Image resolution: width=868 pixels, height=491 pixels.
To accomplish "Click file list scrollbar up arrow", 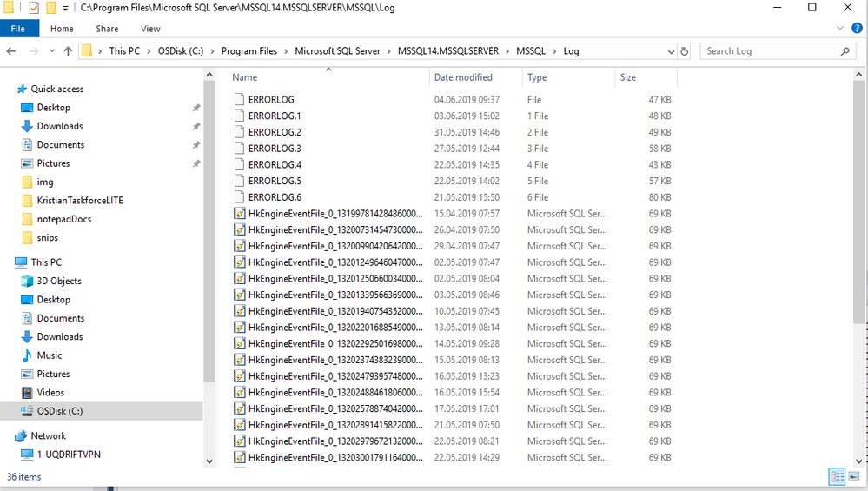I will click(859, 74).
